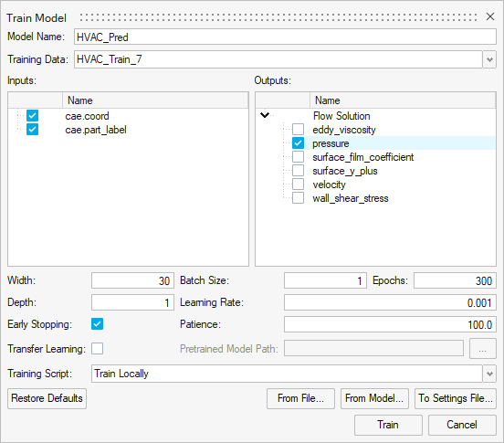Screen dimensions: 504x443
Task: Close the Train Model dialog
Action: (490, 16)
